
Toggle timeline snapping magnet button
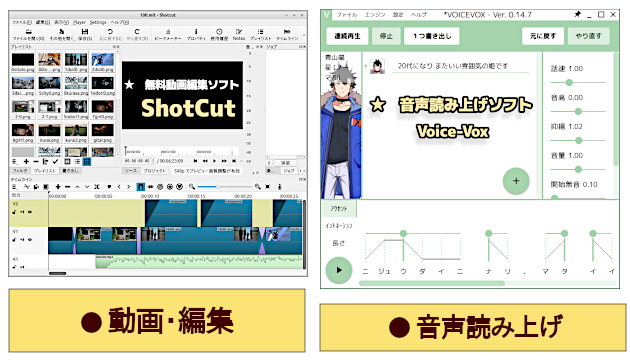(x=141, y=187)
